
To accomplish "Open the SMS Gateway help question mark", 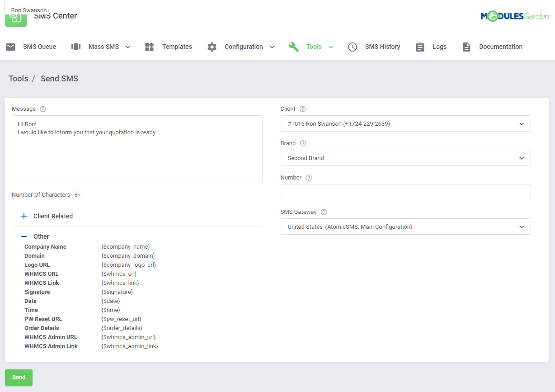I will click(324, 212).
